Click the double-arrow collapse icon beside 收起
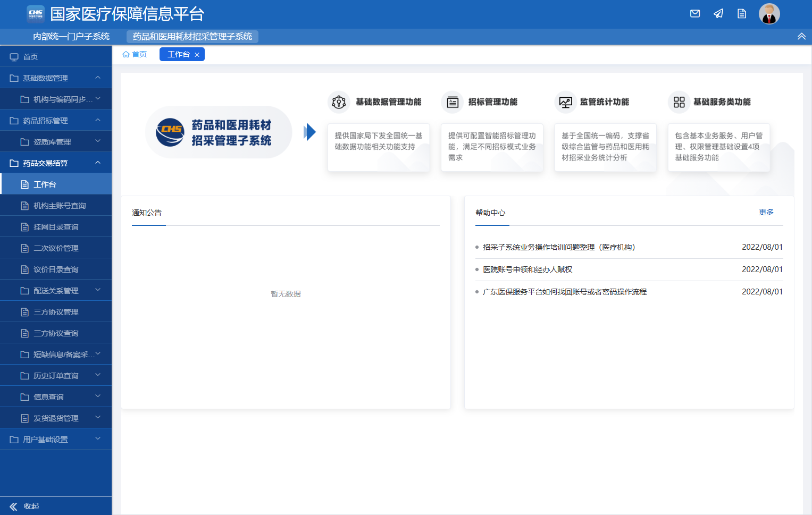Image resolution: width=812 pixels, height=515 pixels. 13,506
